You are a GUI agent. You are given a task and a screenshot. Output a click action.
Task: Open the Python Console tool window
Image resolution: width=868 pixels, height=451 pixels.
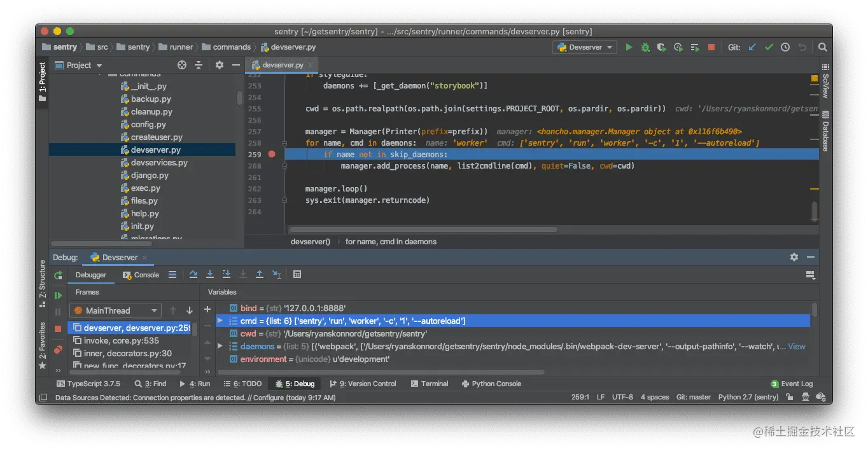[x=491, y=384]
